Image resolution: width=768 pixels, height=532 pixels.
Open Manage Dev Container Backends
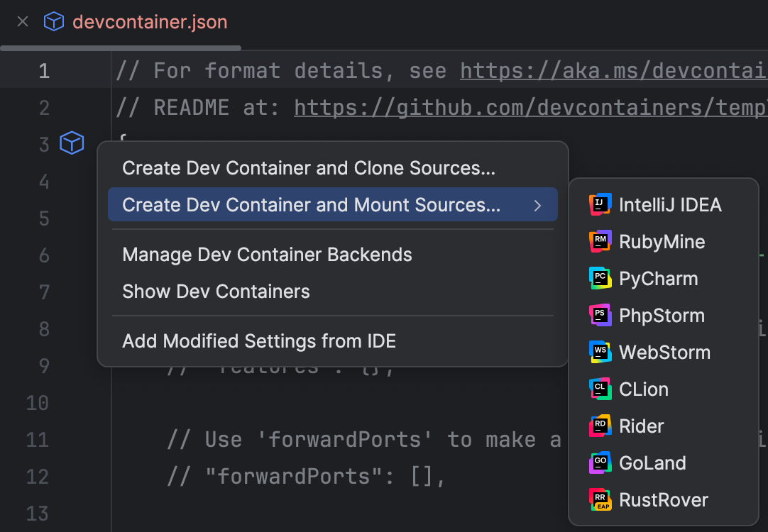tap(267, 254)
